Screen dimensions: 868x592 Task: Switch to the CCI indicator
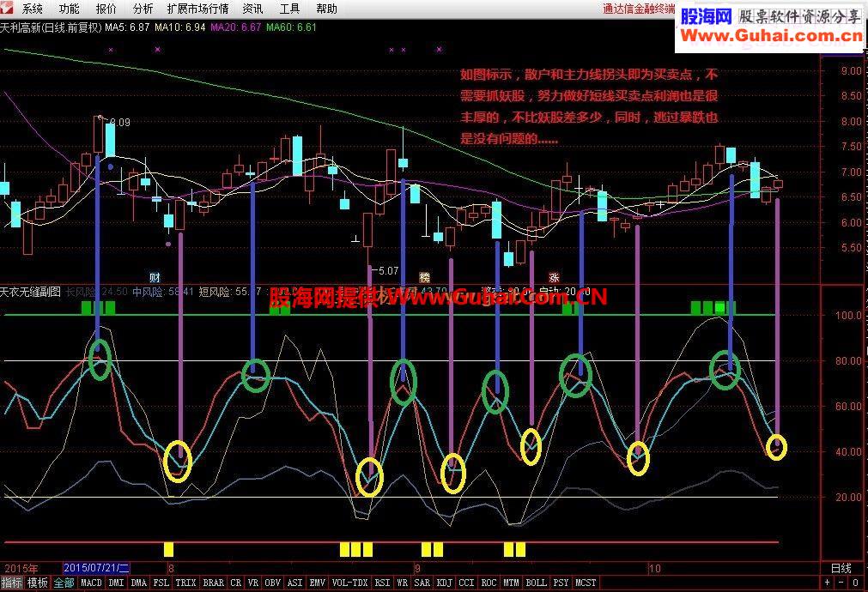[467, 583]
